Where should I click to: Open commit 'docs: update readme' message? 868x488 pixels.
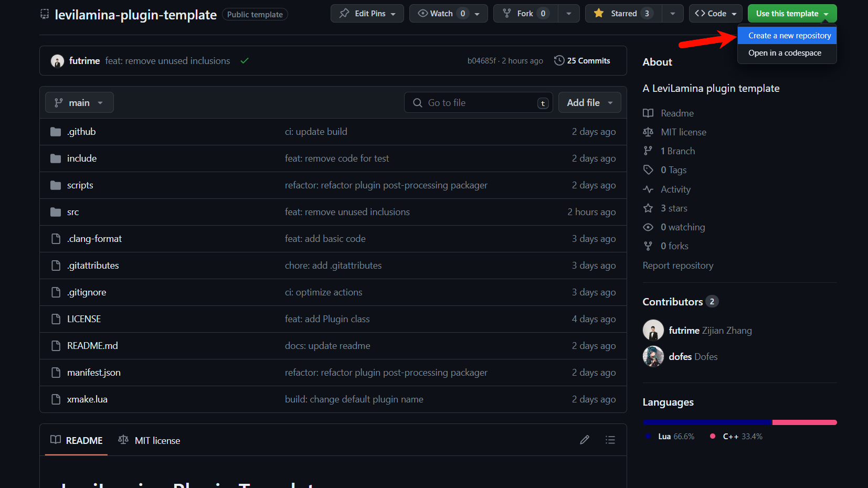pyautogui.click(x=327, y=346)
